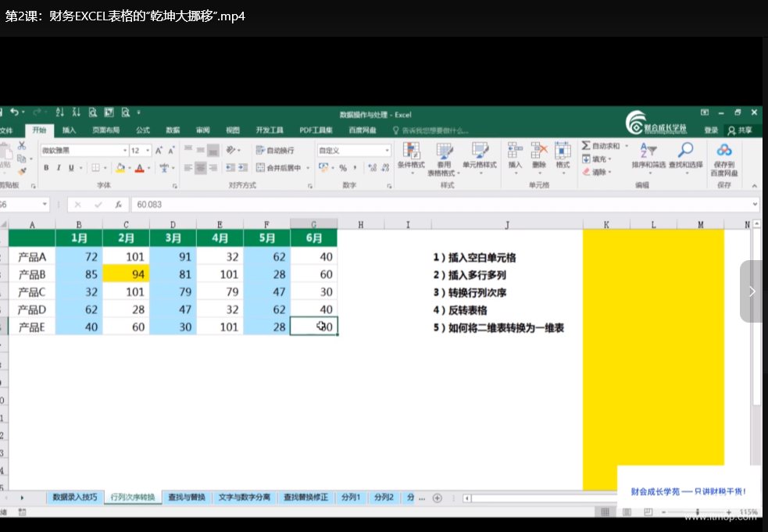The image size is (768, 532).
Task: Click the 共享 (Share) button
Action: click(x=740, y=130)
